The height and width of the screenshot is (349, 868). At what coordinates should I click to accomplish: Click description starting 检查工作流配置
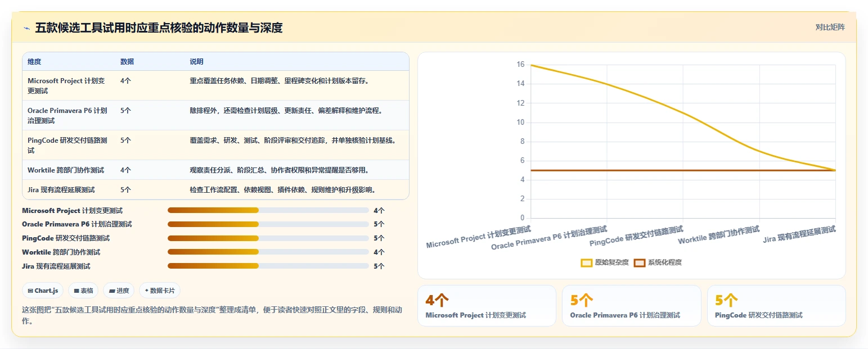pyautogui.click(x=283, y=189)
